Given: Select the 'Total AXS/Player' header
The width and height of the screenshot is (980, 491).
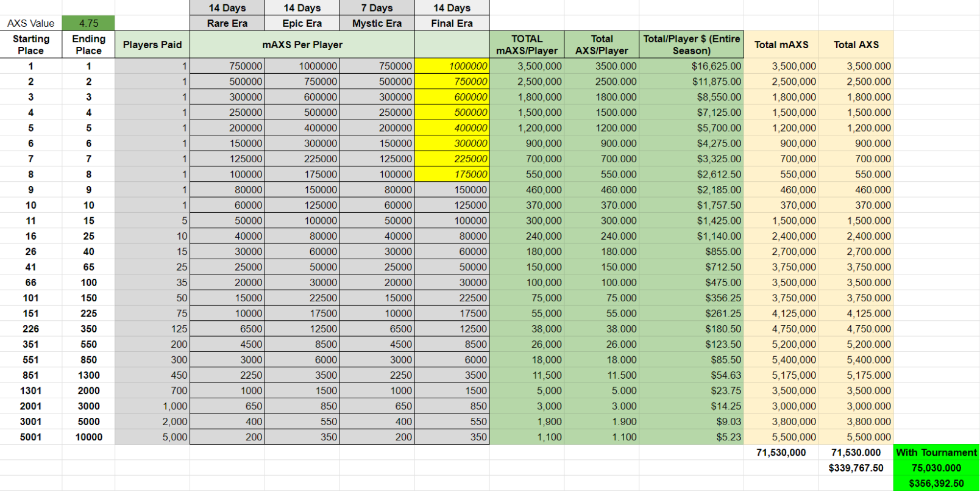Looking at the screenshot, I should (x=602, y=45).
